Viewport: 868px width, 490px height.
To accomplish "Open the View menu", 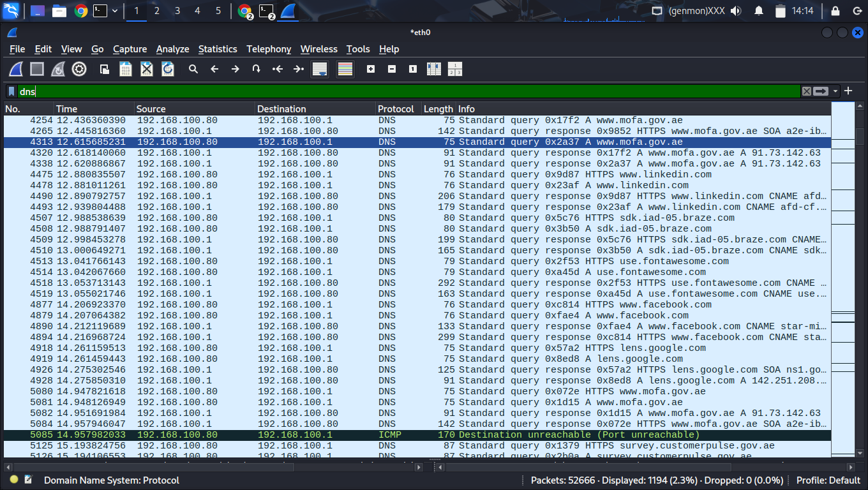I will pyautogui.click(x=71, y=49).
